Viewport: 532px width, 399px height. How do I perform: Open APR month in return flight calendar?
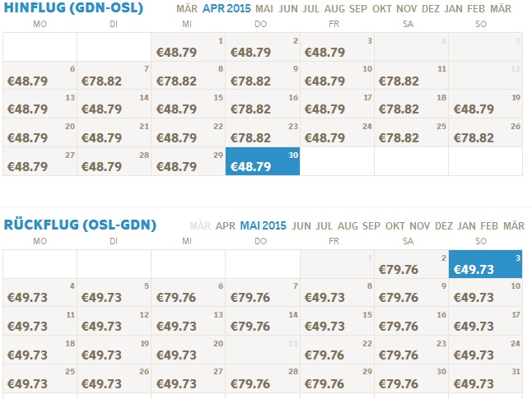pos(226,225)
